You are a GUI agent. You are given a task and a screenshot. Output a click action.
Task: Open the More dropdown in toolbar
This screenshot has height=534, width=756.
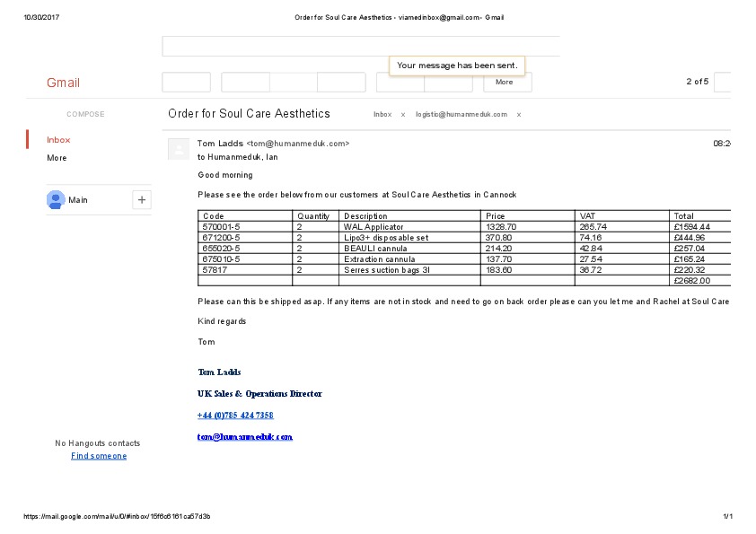tap(507, 83)
